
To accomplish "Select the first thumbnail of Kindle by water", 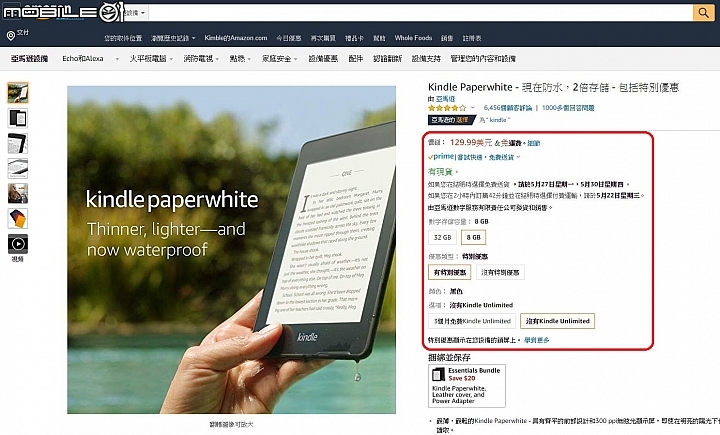I will 17,92.
